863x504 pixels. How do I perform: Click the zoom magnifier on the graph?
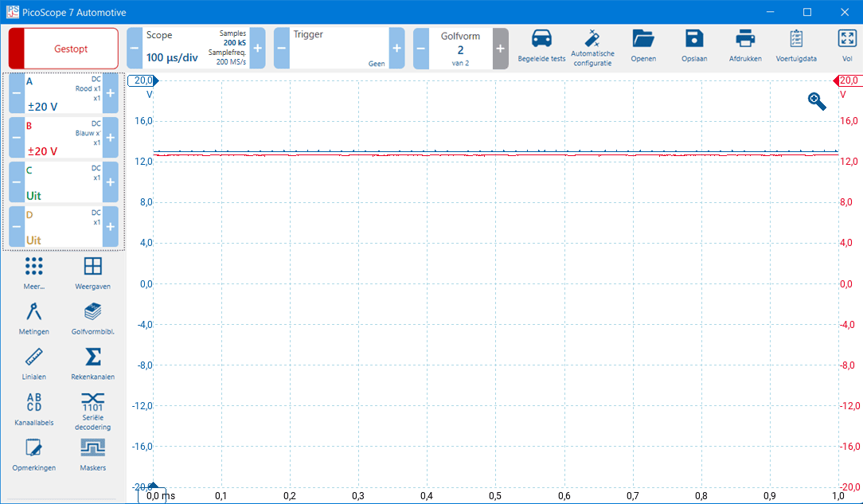pyautogui.click(x=817, y=100)
